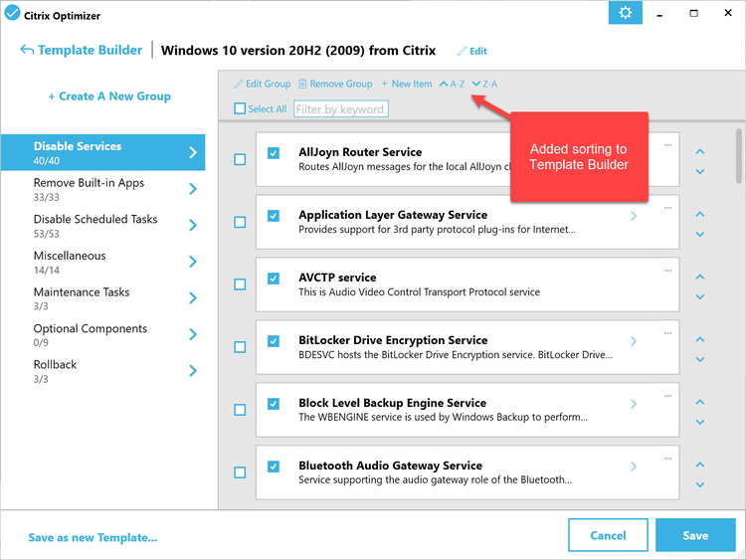Click chevron beside Disable Scheduled Tasks
This screenshot has width=746, height=560.
[193, 225]
